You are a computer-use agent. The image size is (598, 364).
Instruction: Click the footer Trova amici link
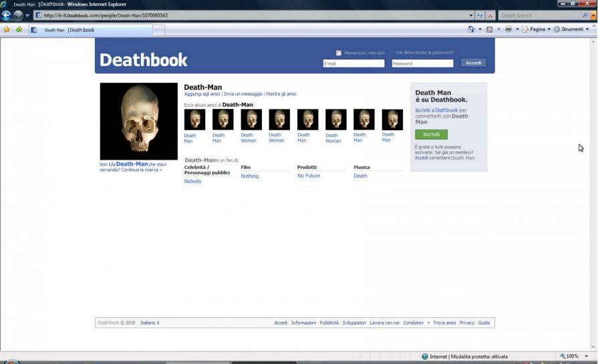coord(444,323)
